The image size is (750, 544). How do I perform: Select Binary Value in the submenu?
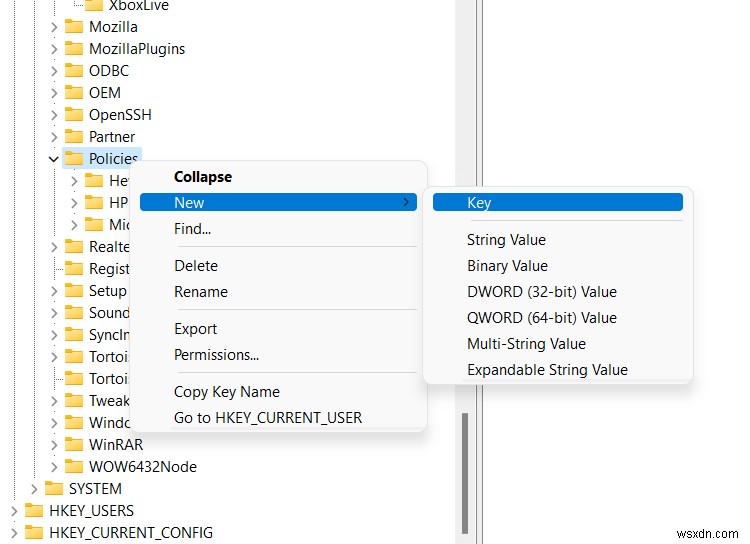(558, 266)
